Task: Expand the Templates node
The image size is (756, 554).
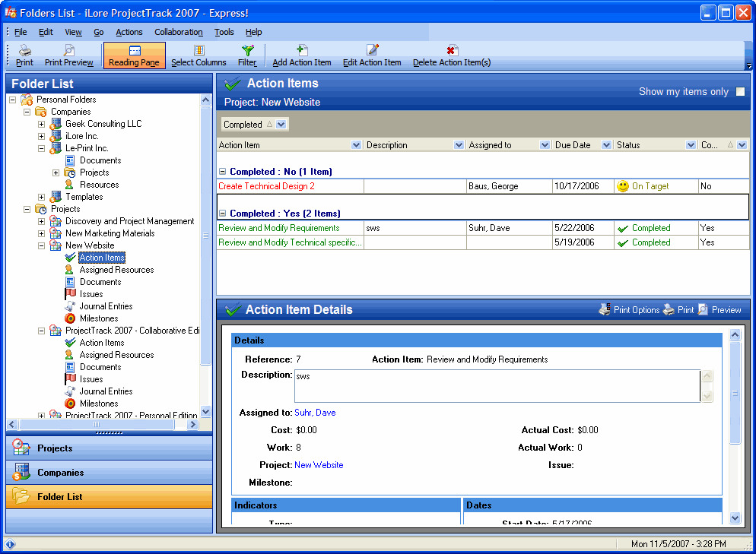Action: [42, 197]
